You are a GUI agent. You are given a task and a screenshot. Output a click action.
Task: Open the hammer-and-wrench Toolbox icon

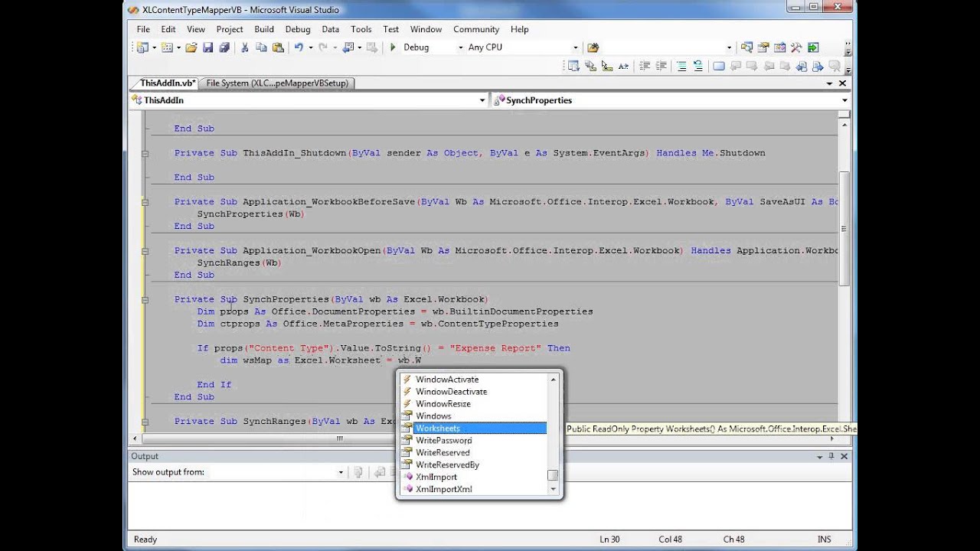coord(796,47)
